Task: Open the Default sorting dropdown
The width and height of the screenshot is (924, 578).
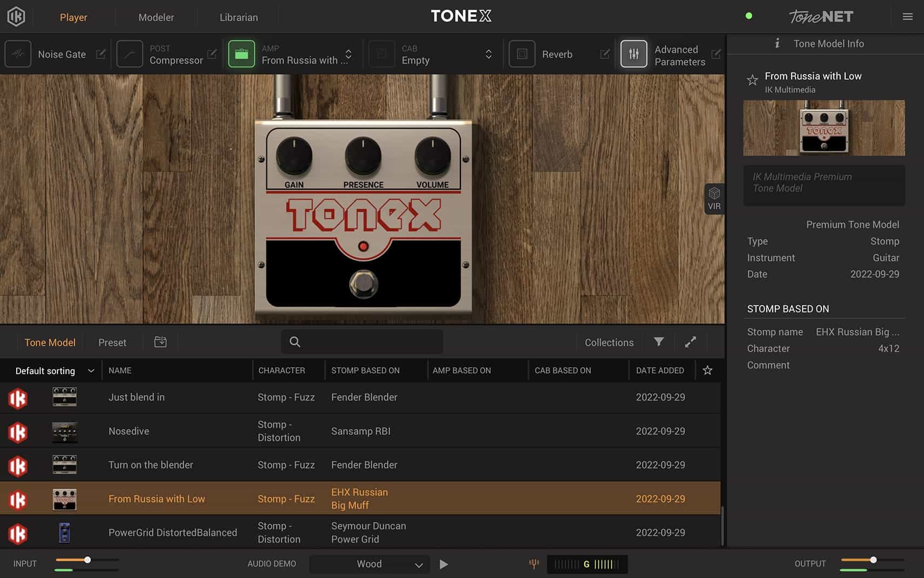Action: pos(54,370)
